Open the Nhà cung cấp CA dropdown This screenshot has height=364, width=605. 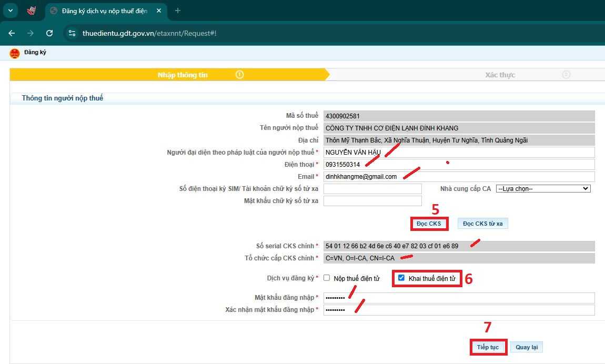[x=543, y=188]
